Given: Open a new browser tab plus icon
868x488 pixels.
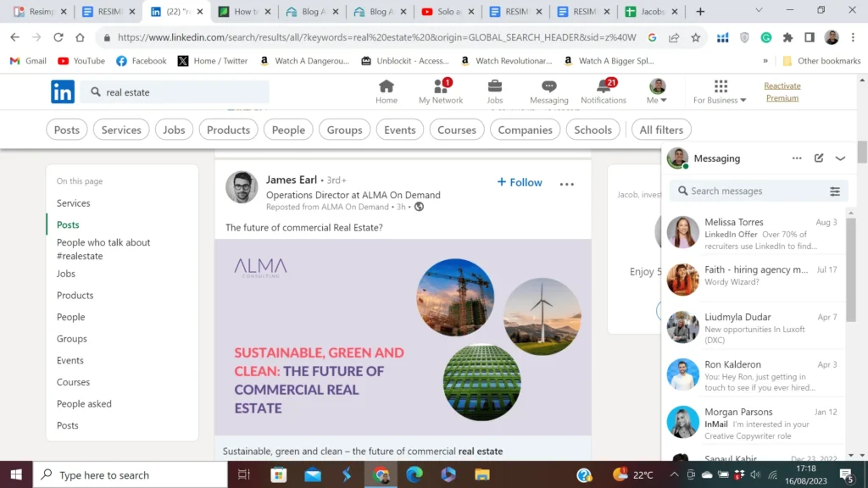Looking at the screenshot, I should click(700, 12).
